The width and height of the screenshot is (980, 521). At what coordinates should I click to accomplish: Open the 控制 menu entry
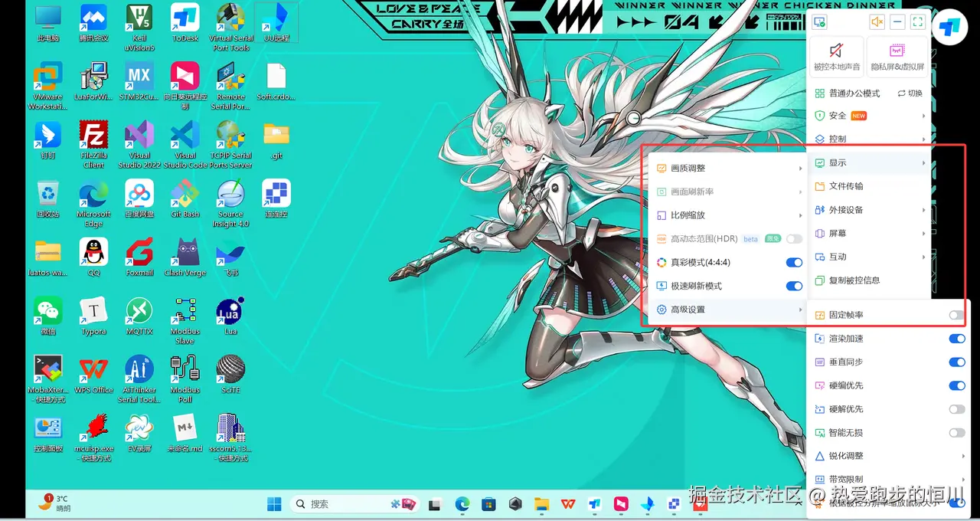point(871,139)
